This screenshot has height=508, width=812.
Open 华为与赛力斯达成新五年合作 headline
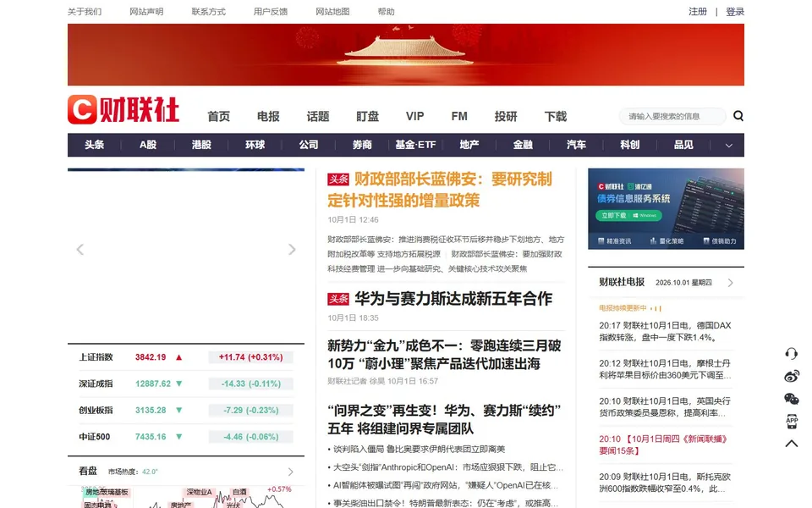[453, 299]
